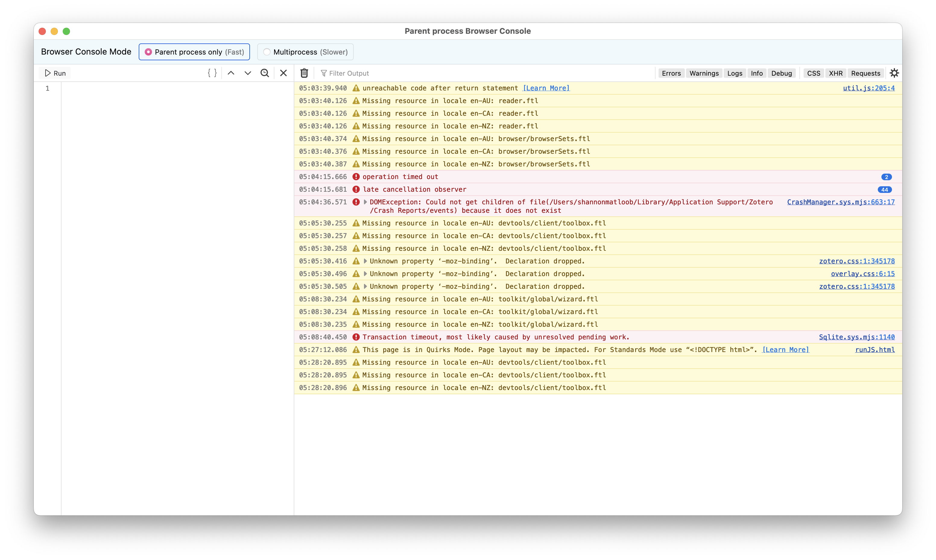Toggle the XHR filter button
Viewport: 936px width, 560px height.
(x=836, y=73)
